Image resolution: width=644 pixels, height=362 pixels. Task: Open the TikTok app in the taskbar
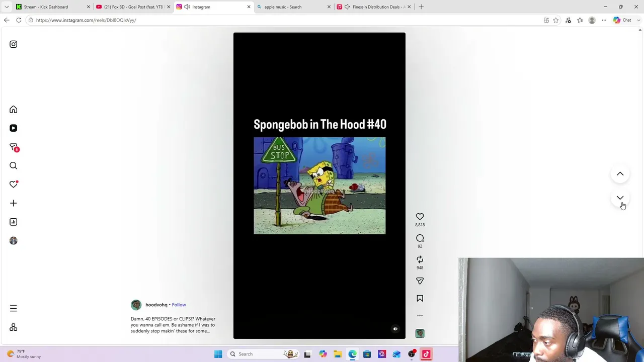[x=426, y=354]
